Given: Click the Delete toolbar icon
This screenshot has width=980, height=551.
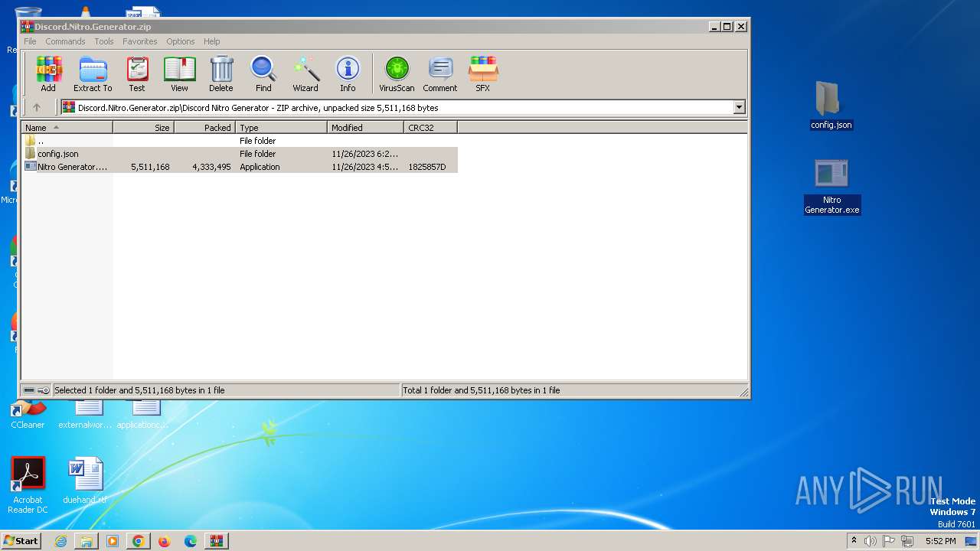Looking at the screenshot, I should (221, 74).
